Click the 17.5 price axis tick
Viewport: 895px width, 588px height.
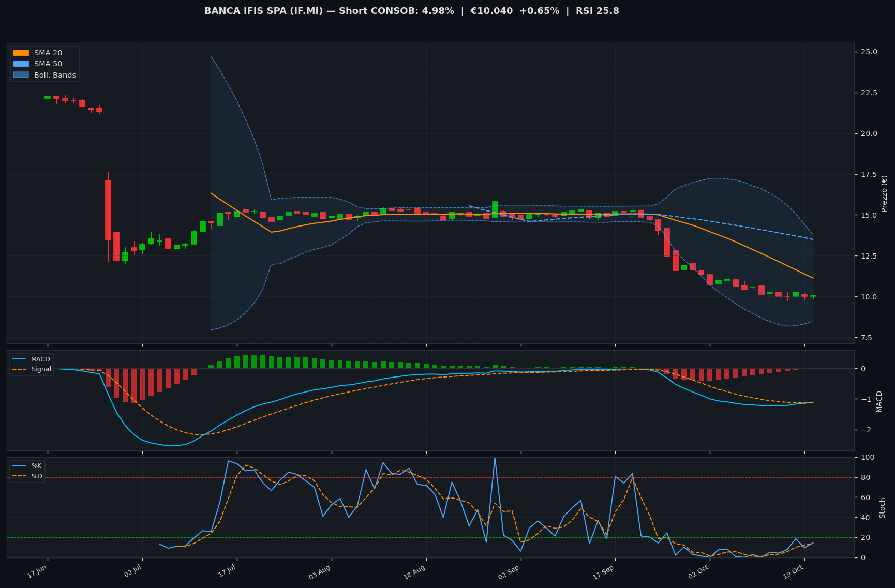click(x=869, y=174)
